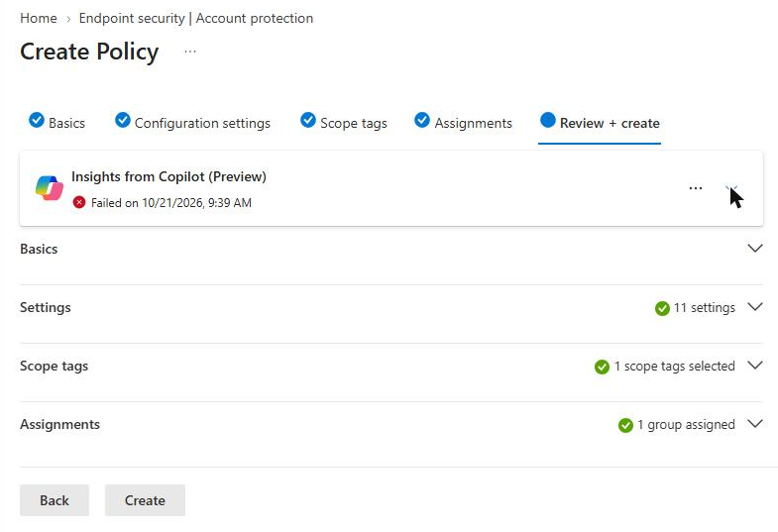Click the 1 group assigned label
Image resolution: width=778 pixels, height=532 pixels.
click(x=686, y=425)
